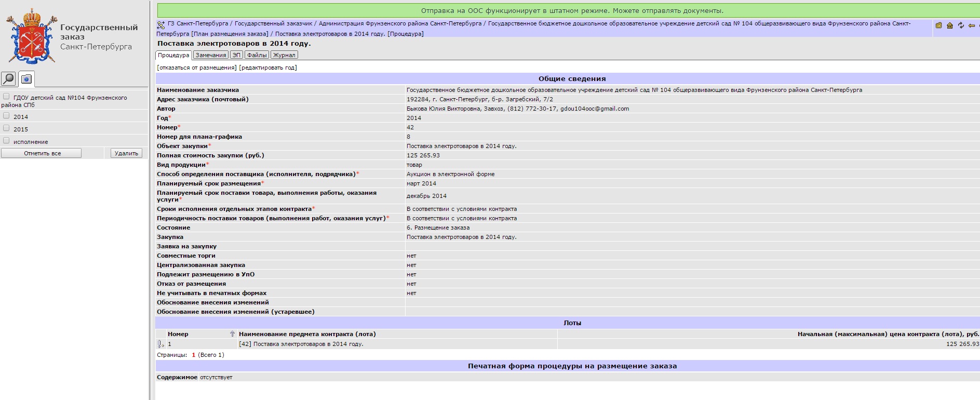Screen dimensions: 980x400
Task: Open the bookmarks folder tab with globe
Action: coord(26,79)
